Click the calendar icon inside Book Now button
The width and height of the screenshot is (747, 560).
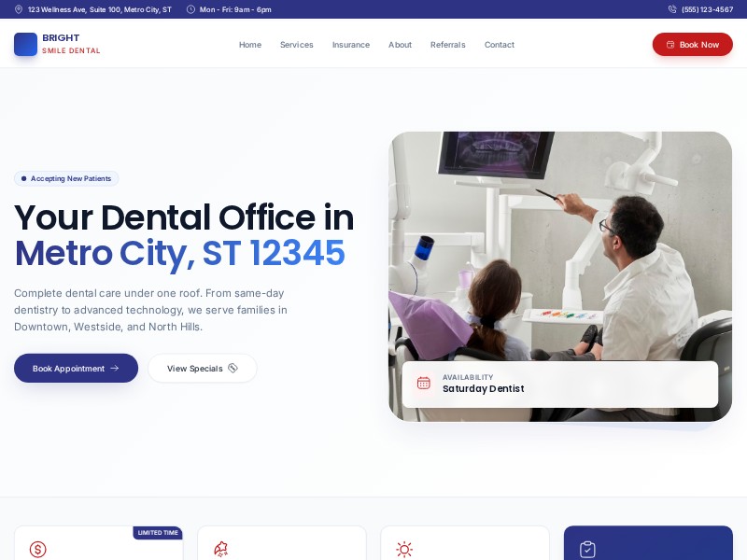point(670,44)
